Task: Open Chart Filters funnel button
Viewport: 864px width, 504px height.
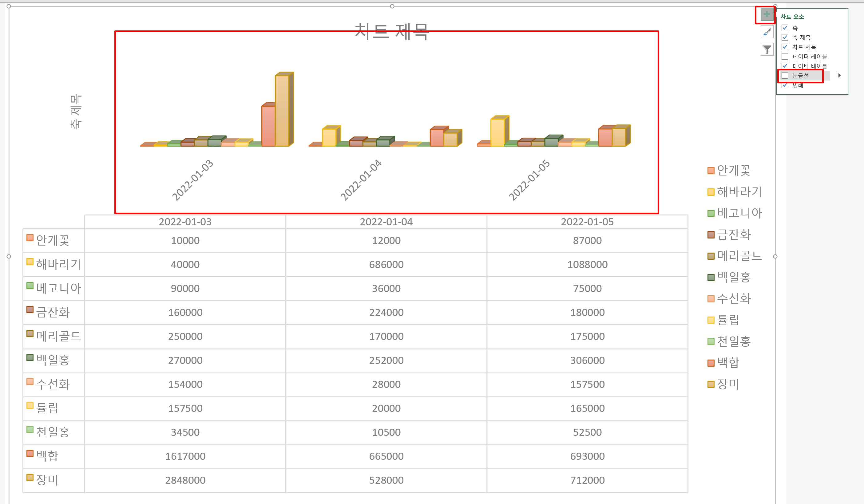Action: [767, 49]
